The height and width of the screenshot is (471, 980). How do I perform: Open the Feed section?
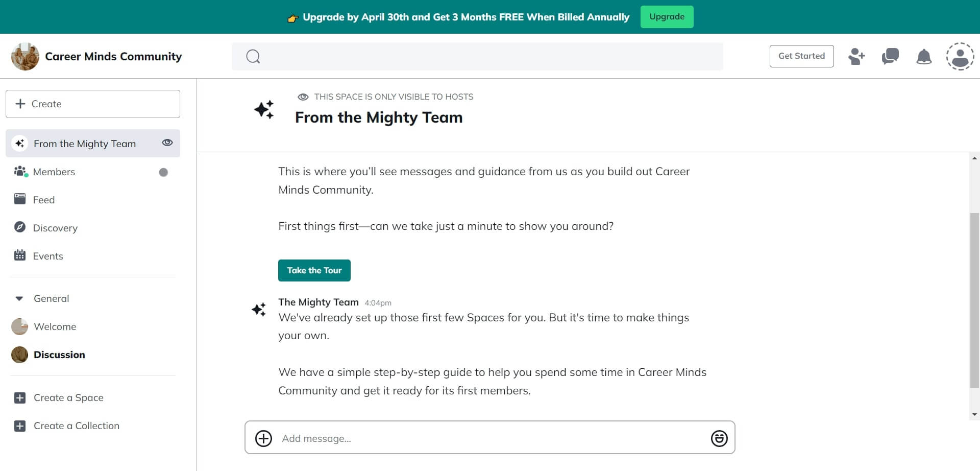point(44,200)
